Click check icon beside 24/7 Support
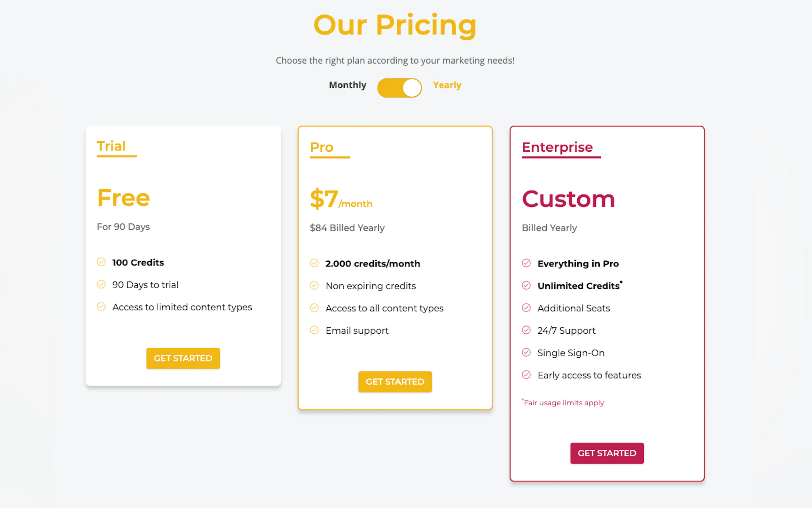 [x=526, y=330]
